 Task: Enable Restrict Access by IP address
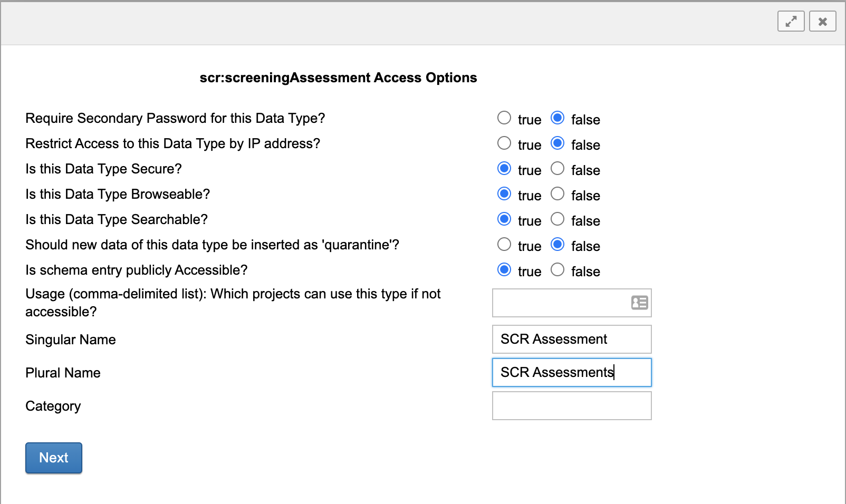click(x=504, y=143)
